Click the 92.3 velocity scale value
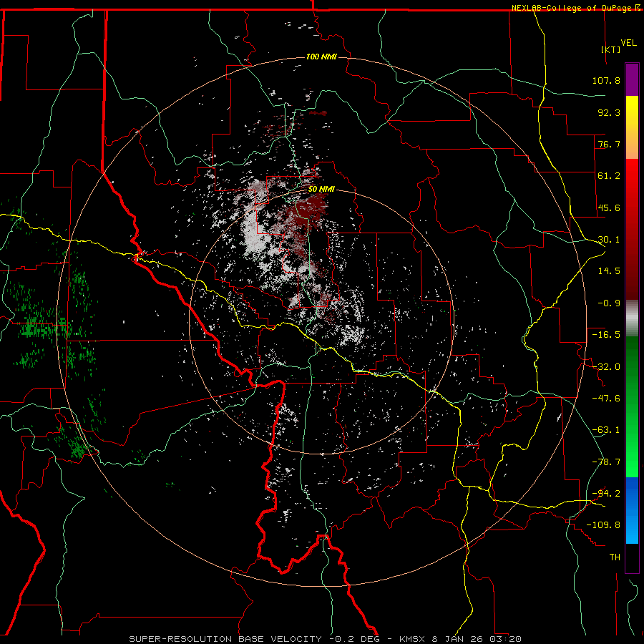Viewport: 644px width, 644px height. click(x=609, y=112)
